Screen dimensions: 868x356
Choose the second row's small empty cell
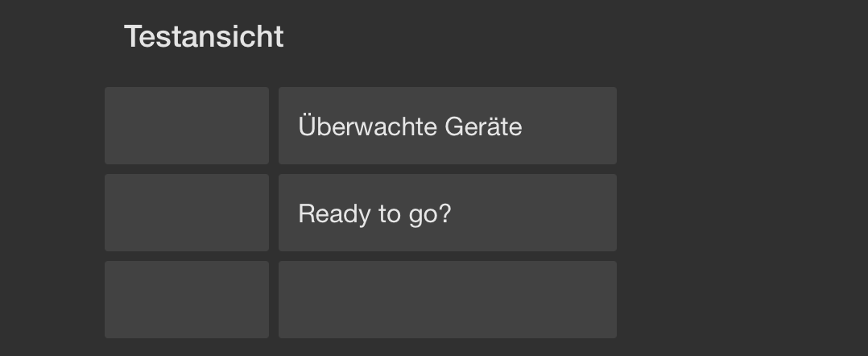pos(186,213)
